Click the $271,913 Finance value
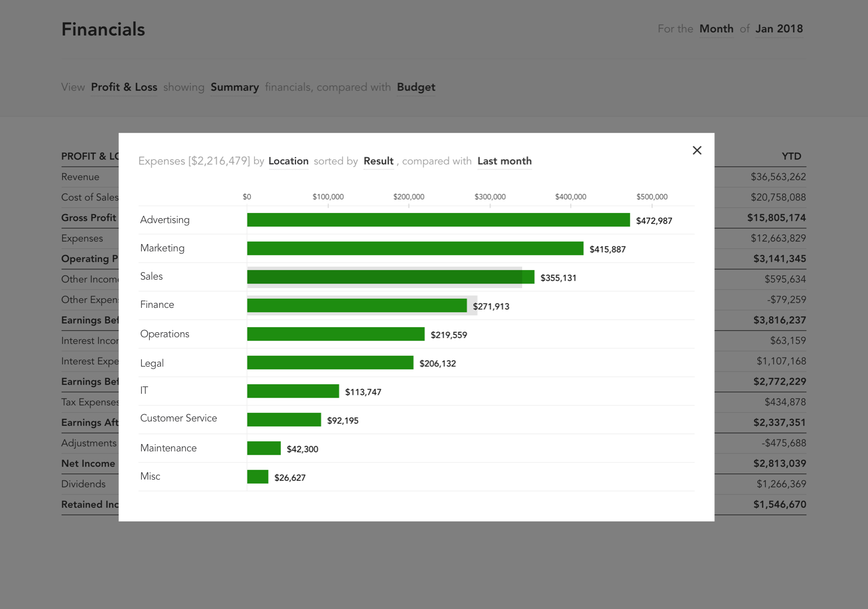 pos(491,306)
